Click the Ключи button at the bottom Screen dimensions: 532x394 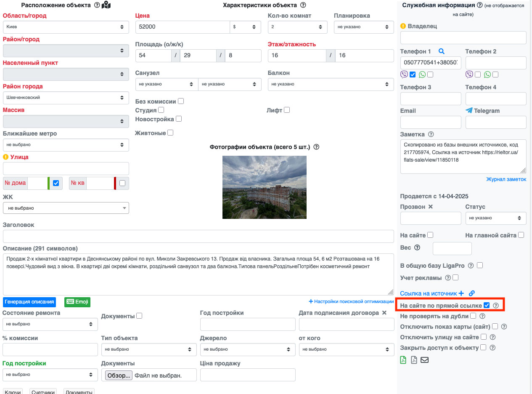pyautogui.click(x=13, y=391)
